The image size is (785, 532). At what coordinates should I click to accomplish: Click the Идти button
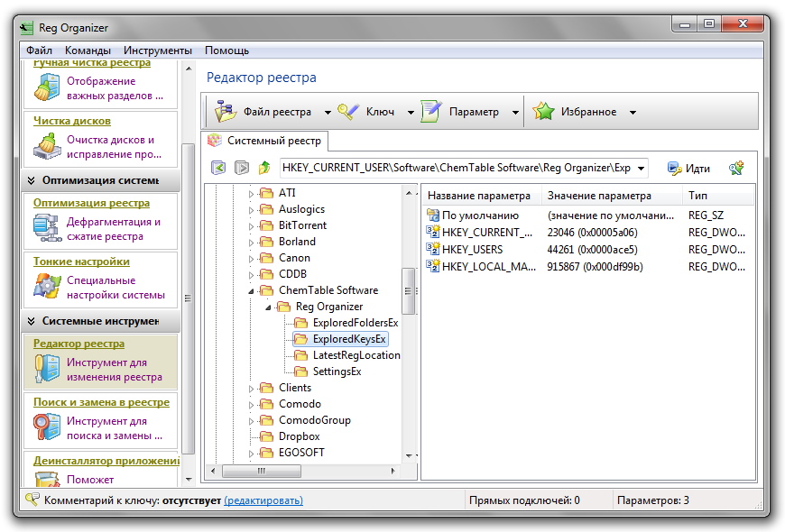click(x=688, y=168)
